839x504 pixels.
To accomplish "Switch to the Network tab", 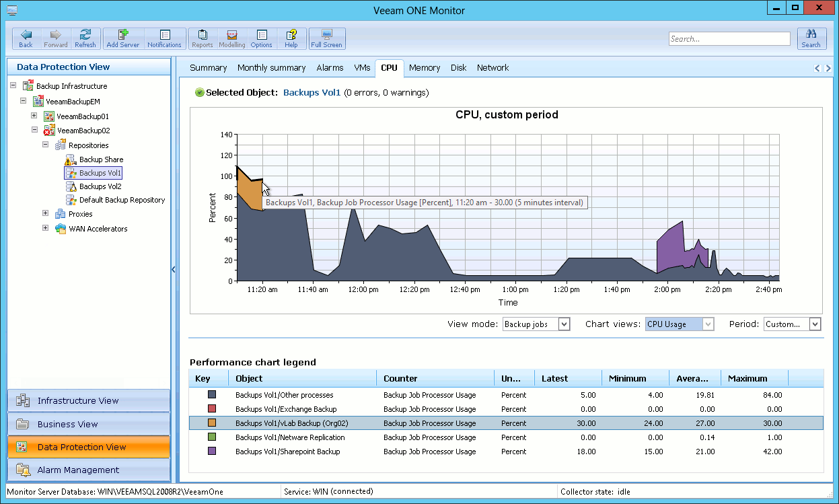I will point(493,68).
